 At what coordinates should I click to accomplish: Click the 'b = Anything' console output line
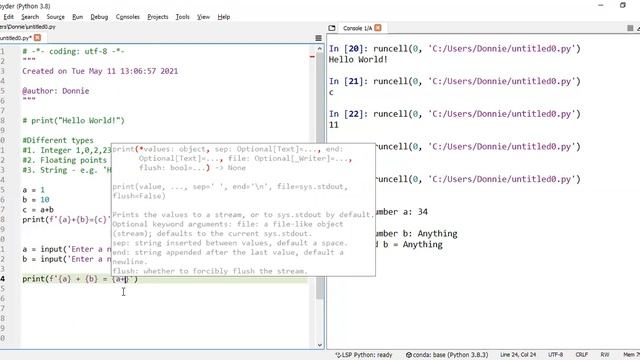(x=409, y=244)
